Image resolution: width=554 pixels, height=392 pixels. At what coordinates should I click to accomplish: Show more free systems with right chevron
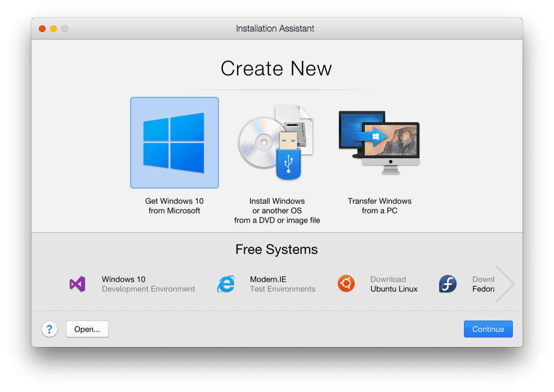pyautogui.click(x=505, y=283)
